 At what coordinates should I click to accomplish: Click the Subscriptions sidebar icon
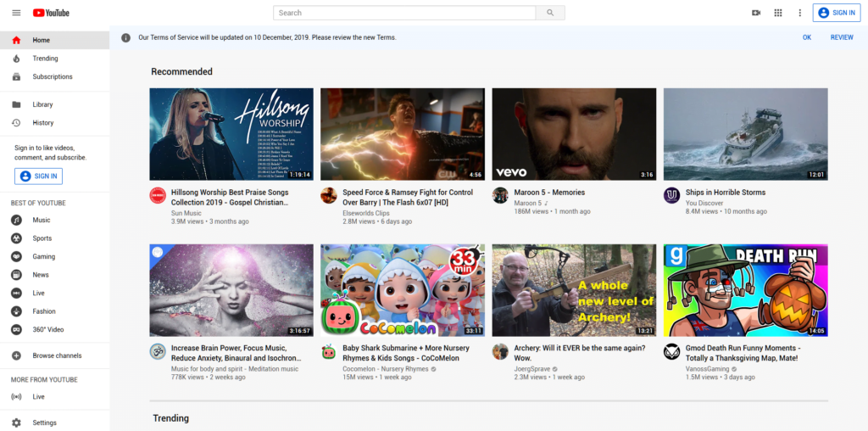[16, 76]
